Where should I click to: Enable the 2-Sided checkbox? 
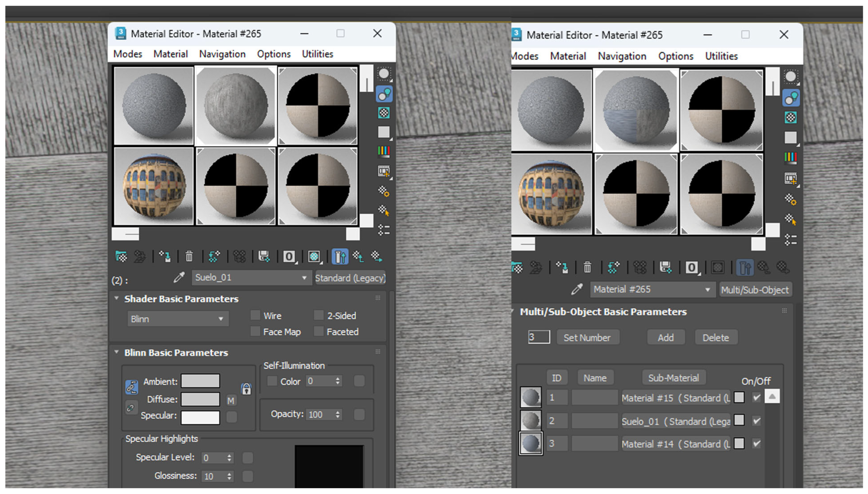[x=318, y=315]
